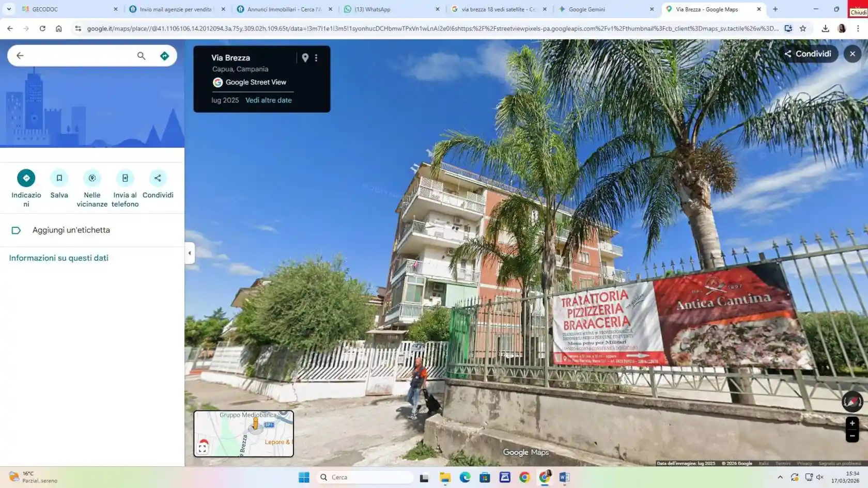Click Aggiungi un'etichetta
The image size is (868, 488).
(x=71, y=230)
